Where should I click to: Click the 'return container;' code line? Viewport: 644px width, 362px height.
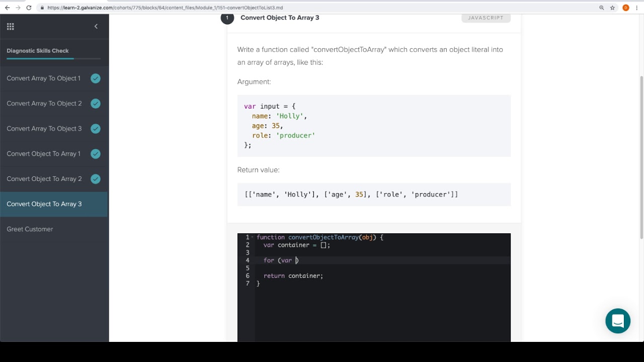[293, 276]
